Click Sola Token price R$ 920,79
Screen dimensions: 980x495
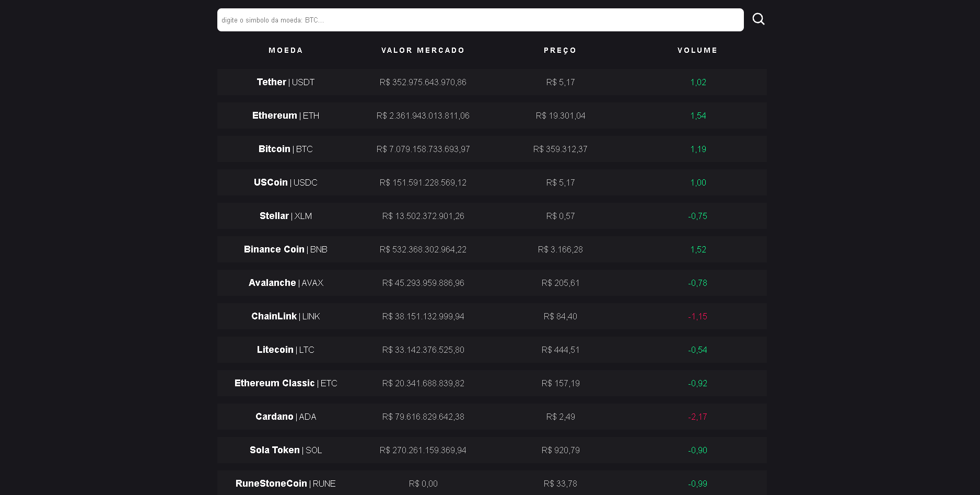[561, 450]
